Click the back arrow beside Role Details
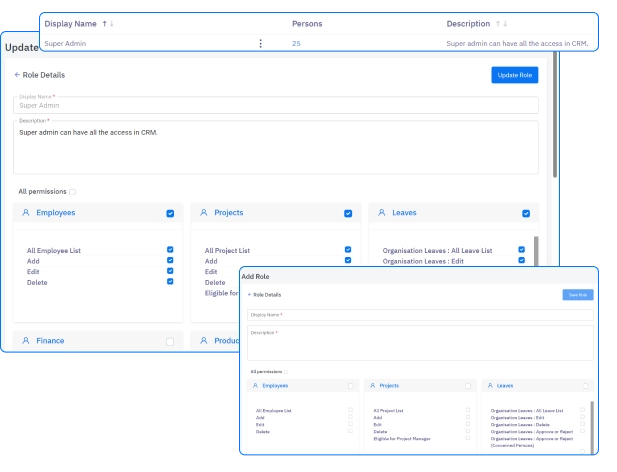The width and height of the screenshot is (617, 472). pos(17,75)
